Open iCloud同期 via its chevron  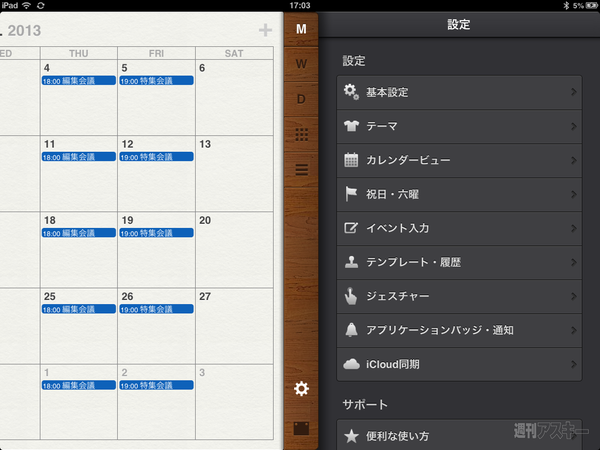pyautogui.click(x=573, y=364)
